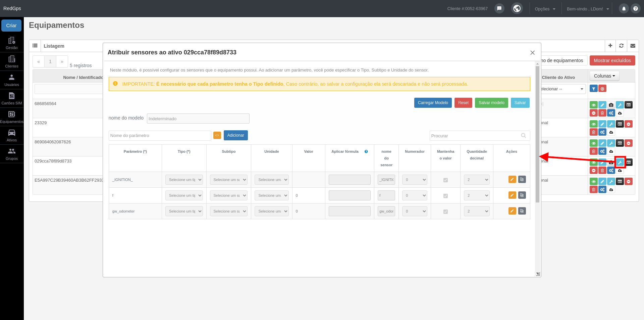Click the Procurar search field
Image resolution: width=644 pixels, height=320 pixels.
pyautogui.click(x=480, y=136)
